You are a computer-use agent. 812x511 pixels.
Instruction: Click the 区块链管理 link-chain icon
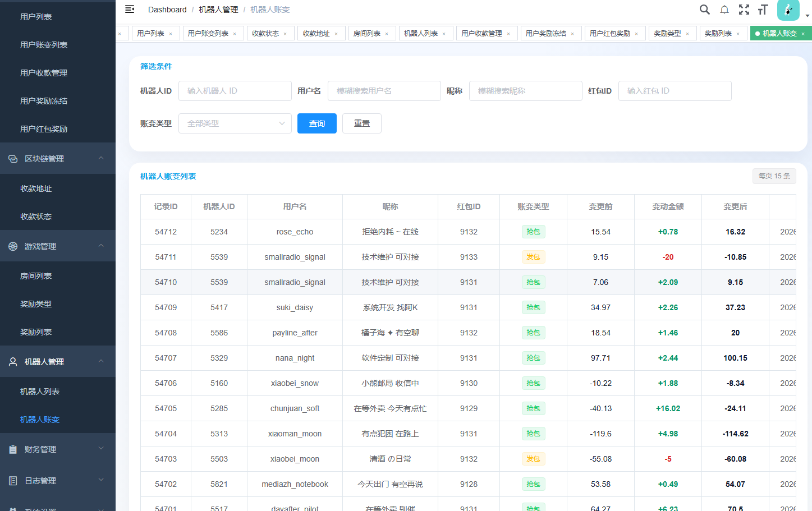pyautogui.click(x=13, y=159)
